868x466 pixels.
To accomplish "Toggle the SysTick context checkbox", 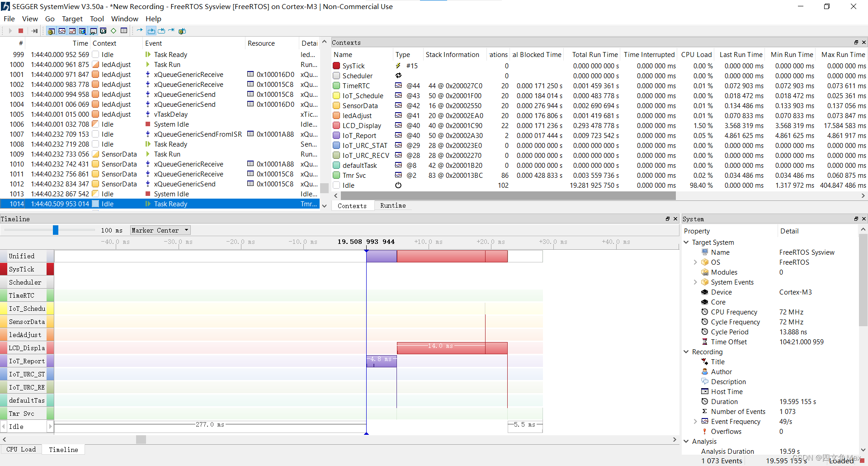I will [335, 66].
